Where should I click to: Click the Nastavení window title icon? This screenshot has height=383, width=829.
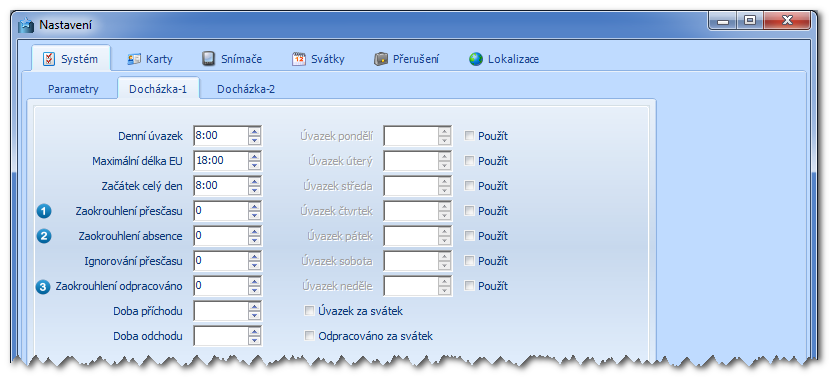pyautogui.click(x=25, y=25)
